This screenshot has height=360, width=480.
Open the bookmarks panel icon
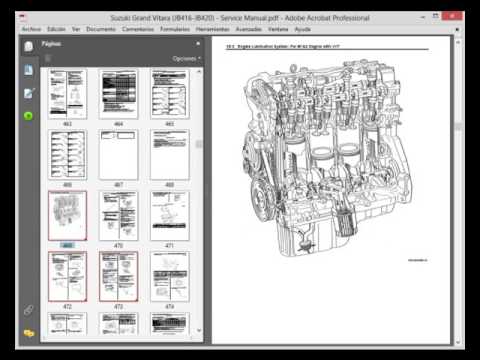29,70
